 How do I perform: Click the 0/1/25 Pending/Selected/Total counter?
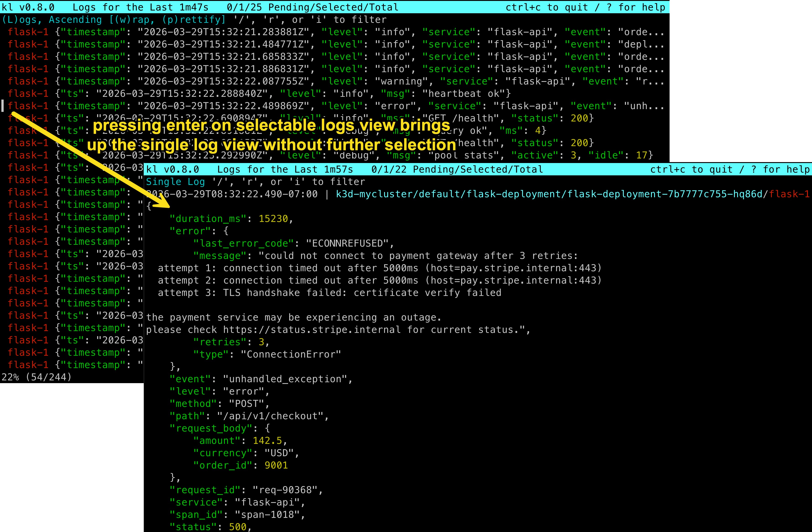click(x=312, y=7)
